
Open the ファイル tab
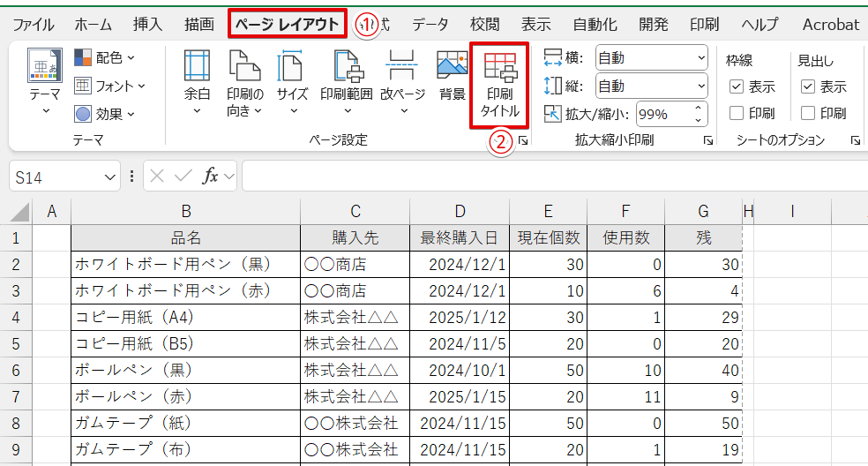click(x=34, y=25)
